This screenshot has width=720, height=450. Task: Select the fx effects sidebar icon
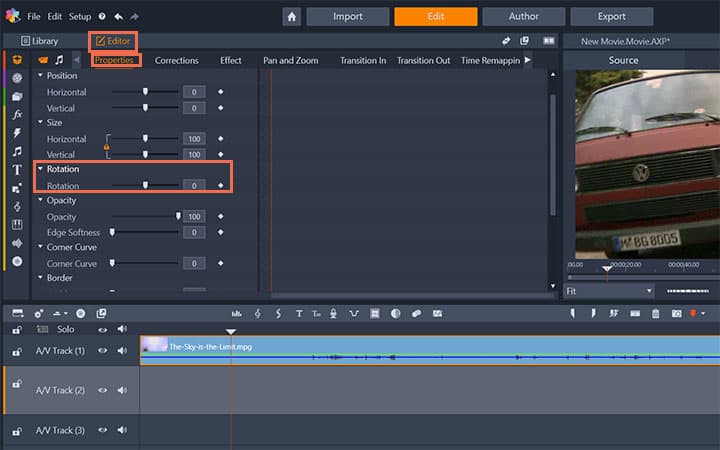17,114
